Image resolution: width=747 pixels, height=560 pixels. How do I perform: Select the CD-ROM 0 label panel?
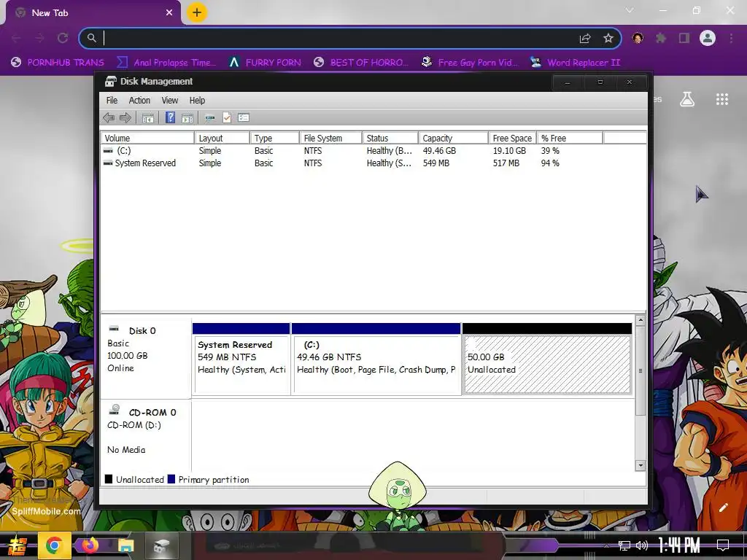[146, 435]
